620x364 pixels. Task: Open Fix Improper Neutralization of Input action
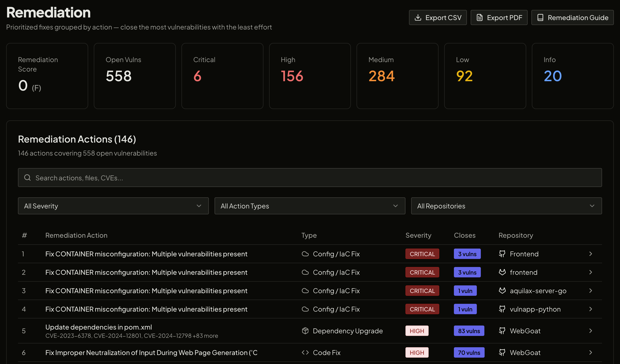click(151, 352)
